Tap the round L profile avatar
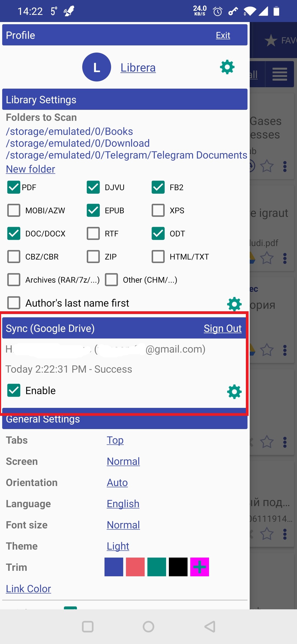Image resolution: width=297 pixels, height=644 pixels. coord(97,67)
